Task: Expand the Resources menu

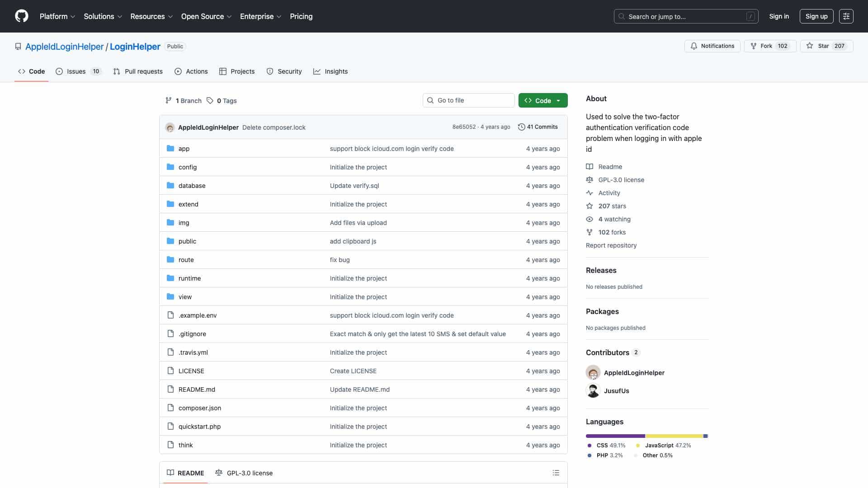Action: pos(151,16)
